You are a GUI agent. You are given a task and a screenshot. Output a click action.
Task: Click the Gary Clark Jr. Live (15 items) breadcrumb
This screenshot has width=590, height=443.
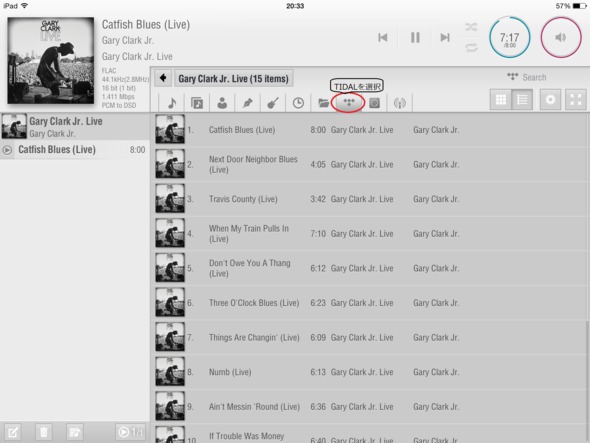[x=234, y=78]
